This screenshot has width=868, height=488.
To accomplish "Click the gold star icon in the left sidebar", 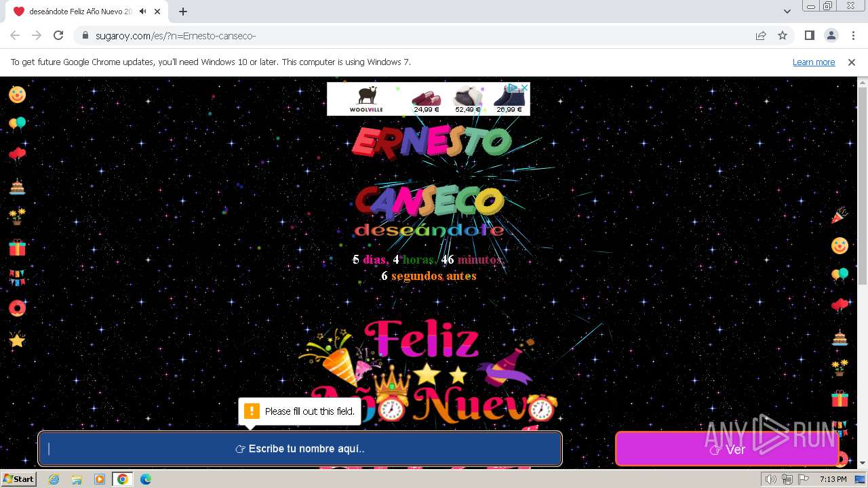I will pyautogui.click(x=17, y=340).
